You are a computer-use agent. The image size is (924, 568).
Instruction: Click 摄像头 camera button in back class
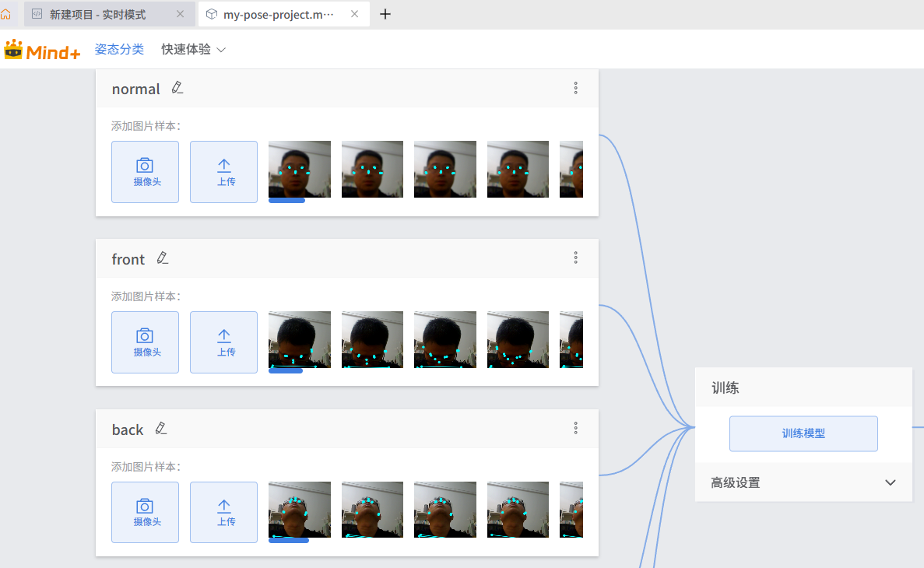(x=145, y=513)
